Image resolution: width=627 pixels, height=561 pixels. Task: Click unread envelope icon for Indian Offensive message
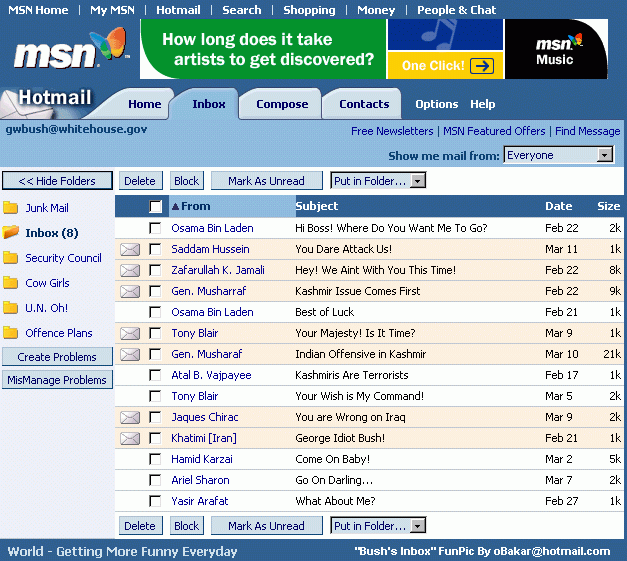coord(130,354)
